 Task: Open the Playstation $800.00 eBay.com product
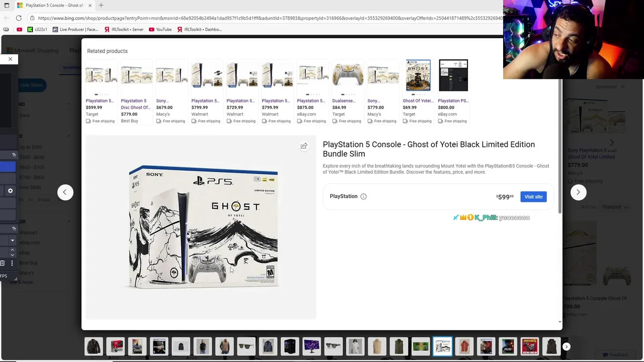pos(453,92)
